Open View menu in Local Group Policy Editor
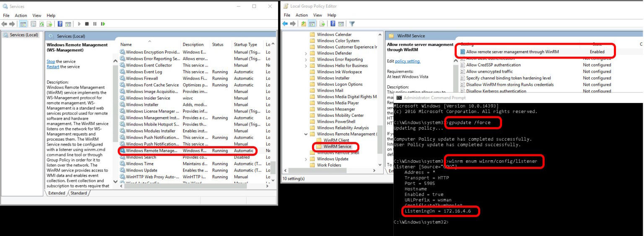The image size is (644, 236). [x=317, y=15]
